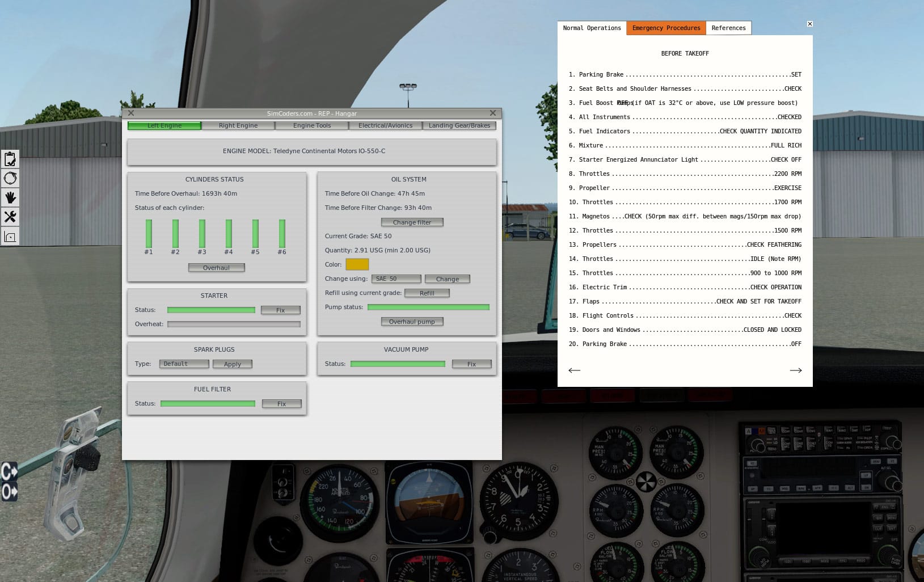Switch to the Right Engine tab
Screen dimensions: 924x582
pos(238,125)
